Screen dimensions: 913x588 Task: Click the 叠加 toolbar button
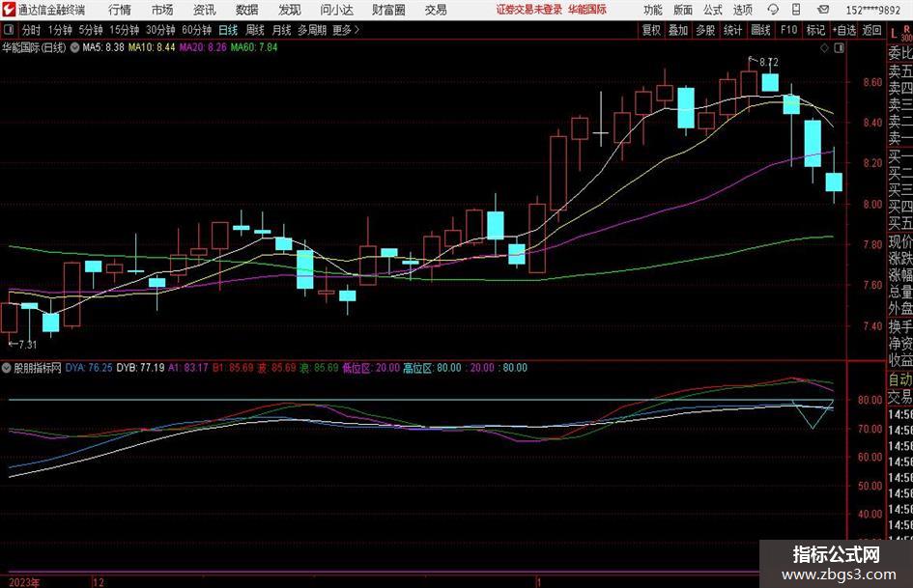(x=678, y=30)
